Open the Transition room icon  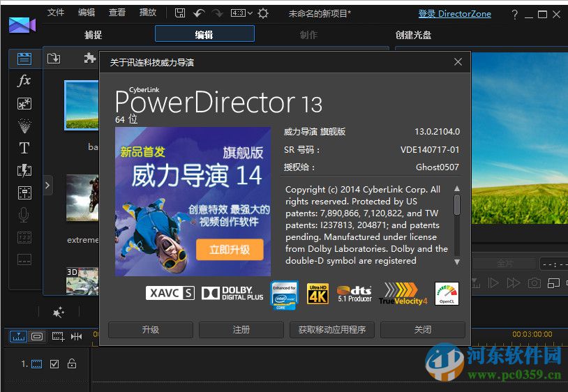click(x=24, y=170)
